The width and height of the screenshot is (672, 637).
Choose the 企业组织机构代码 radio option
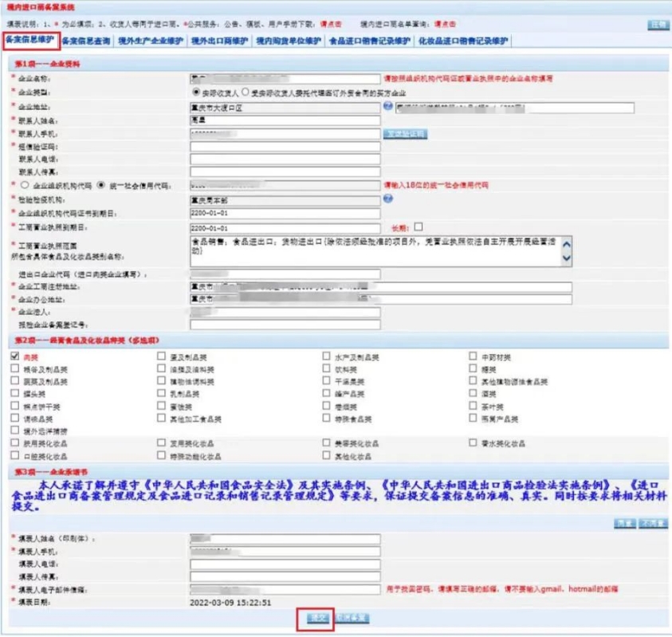click(x=25, y=186)
